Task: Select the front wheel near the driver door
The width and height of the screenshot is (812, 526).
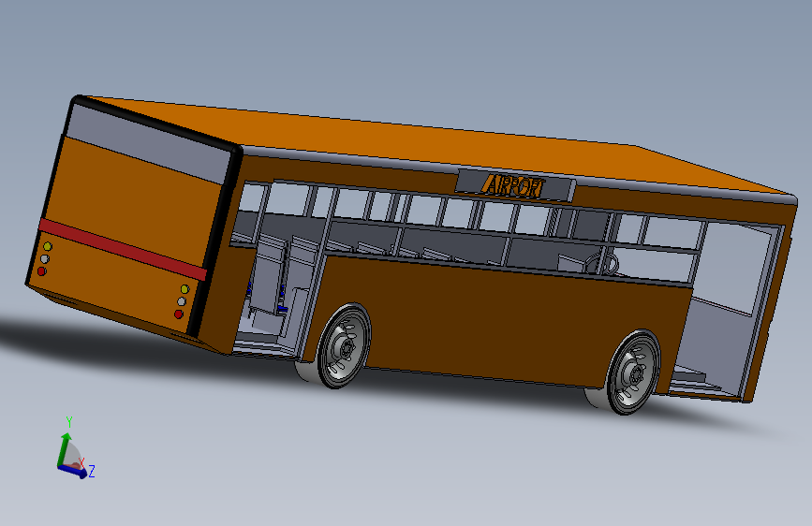Action: (x=633, y=372)
